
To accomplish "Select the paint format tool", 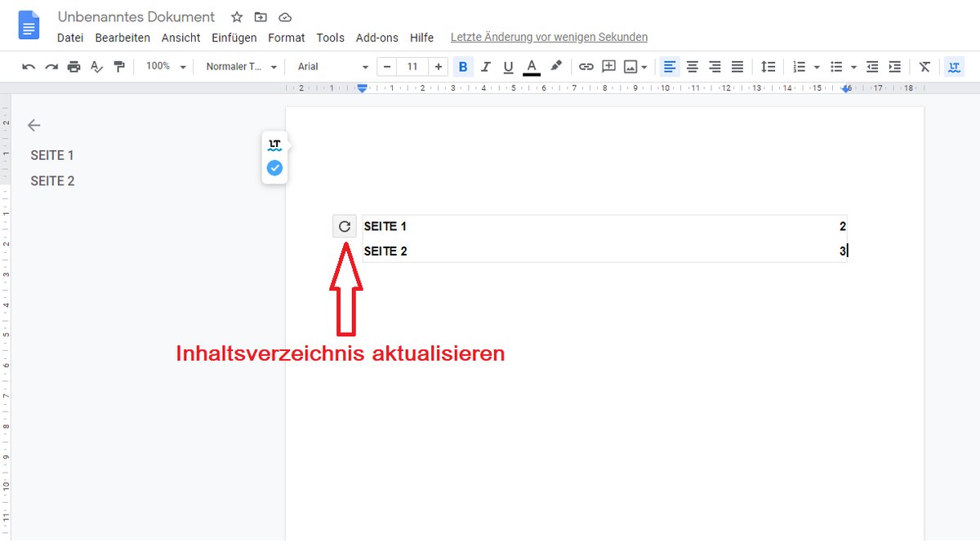I will pos(118,66).
